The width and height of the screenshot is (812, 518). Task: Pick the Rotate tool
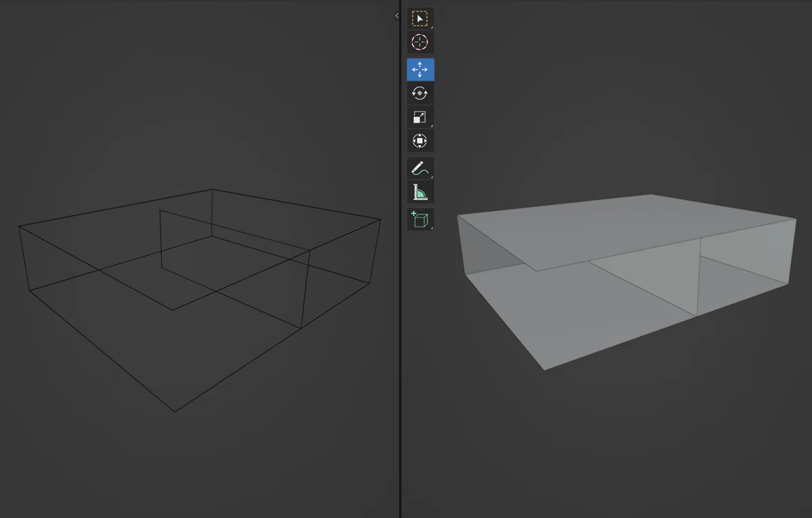point(420,93)
